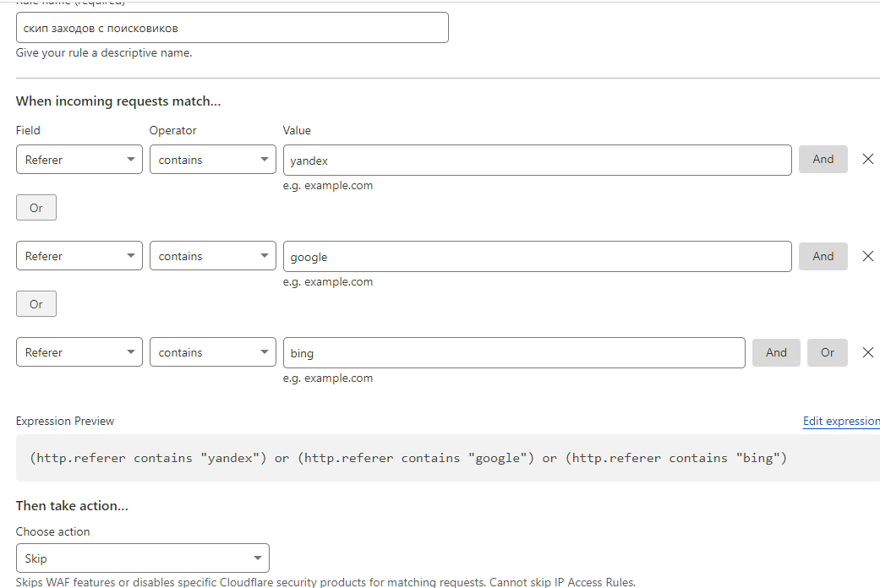Screen dimensions: 880x588
Task: Click And button in yandex row
Action: pos(823,159)
